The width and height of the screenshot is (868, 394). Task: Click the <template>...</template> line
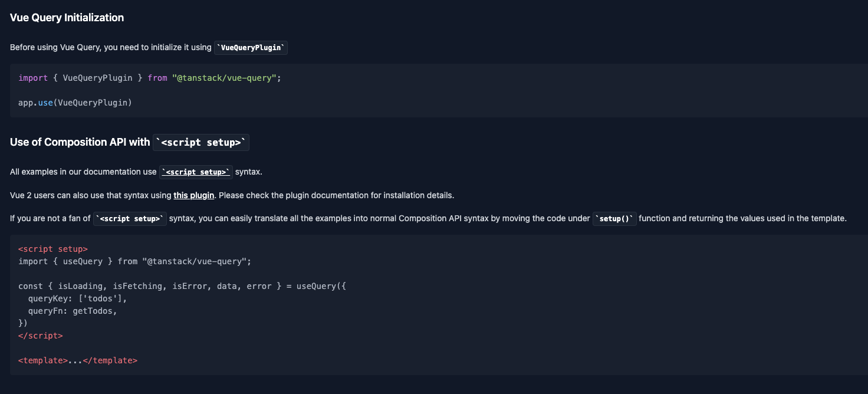(78, 360)
